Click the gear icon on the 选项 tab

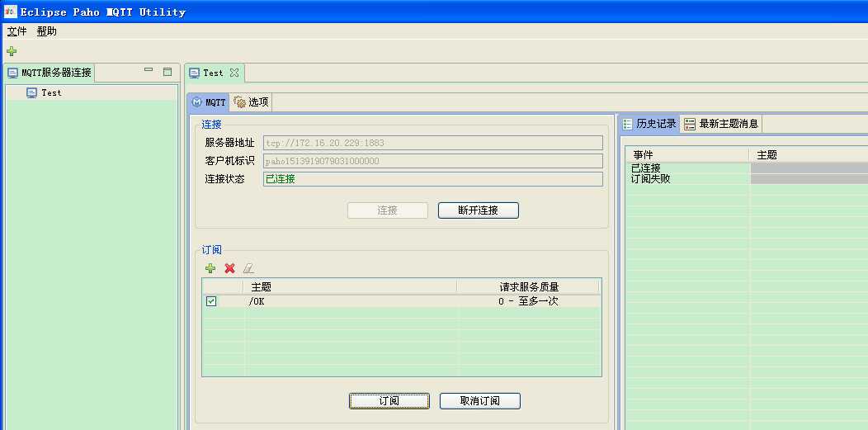pos(240,102)
